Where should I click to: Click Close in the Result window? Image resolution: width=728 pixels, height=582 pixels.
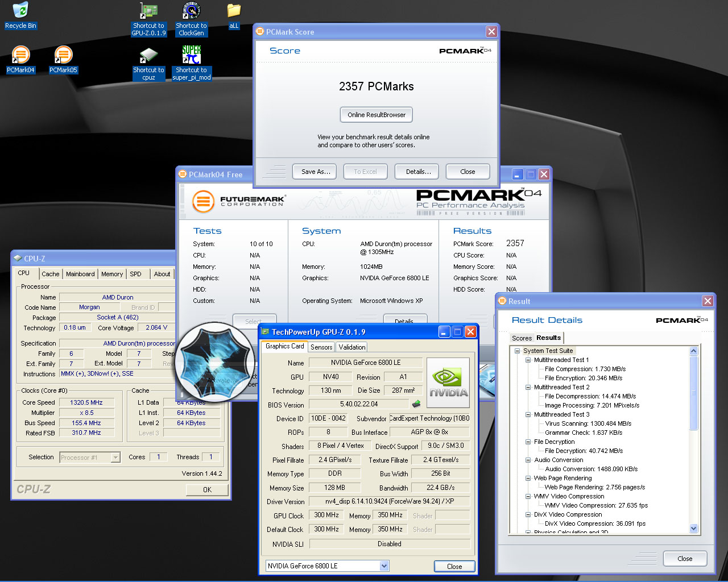(685, 559)
